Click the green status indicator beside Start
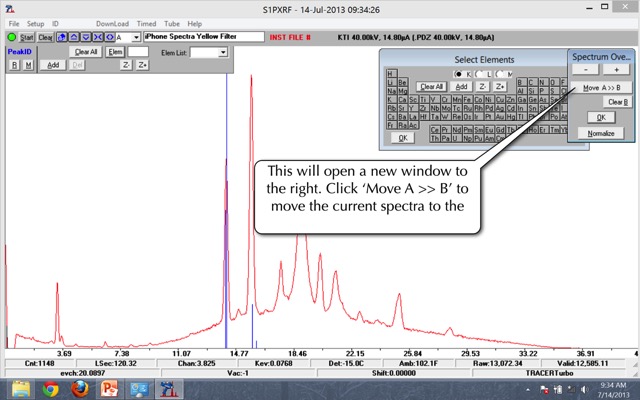 pos(11,37)
